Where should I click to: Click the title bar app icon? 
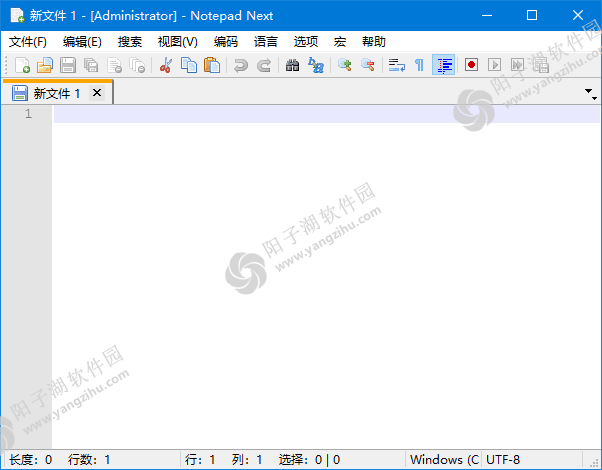pyautogui.click(x=17, y=15)
